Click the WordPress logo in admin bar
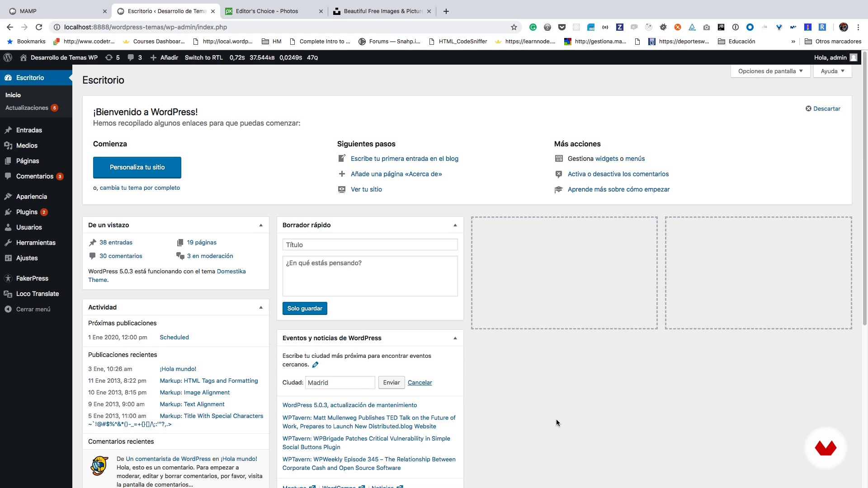Image resolution: width=868 pixels, height=488 pixels. point(8,57)
